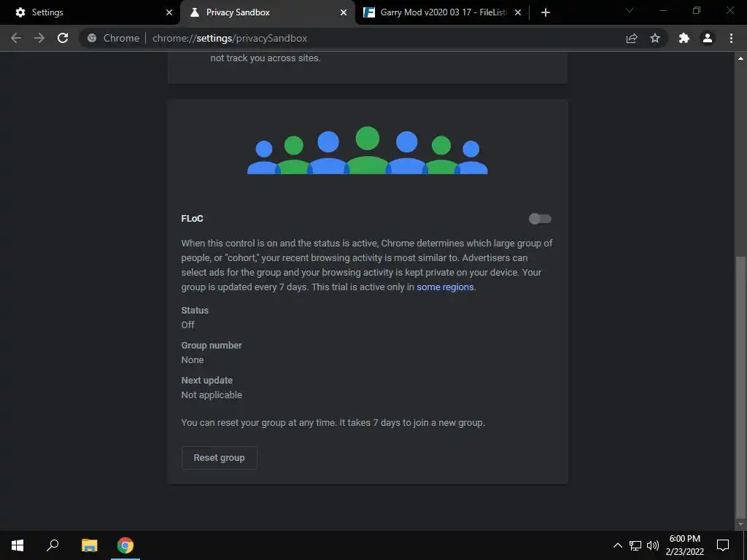Close the Chrome window
Screen dimensions: 747x560
[x=729, y=10]
